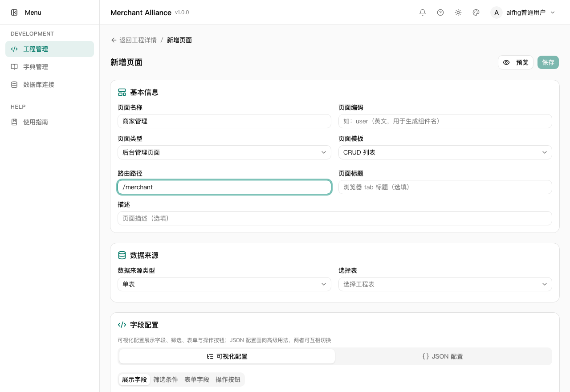
Task: Open the 选择表 dropdown
Action: (x=445, y=284)
